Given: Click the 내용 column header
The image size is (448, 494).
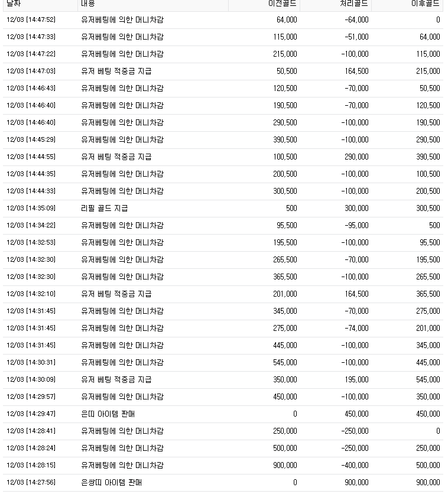Looking at the screenshot, I should (x=88, y=4).
